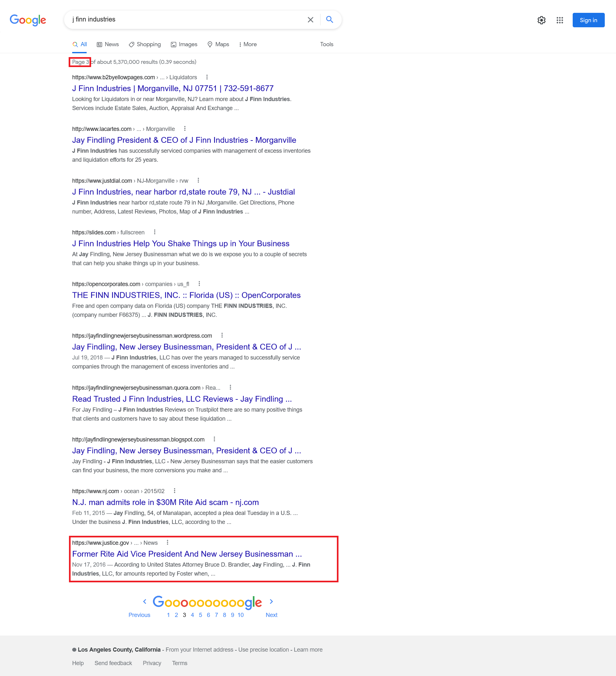Select the Images search icon
The image size is (616, 676).
(173, 44)
